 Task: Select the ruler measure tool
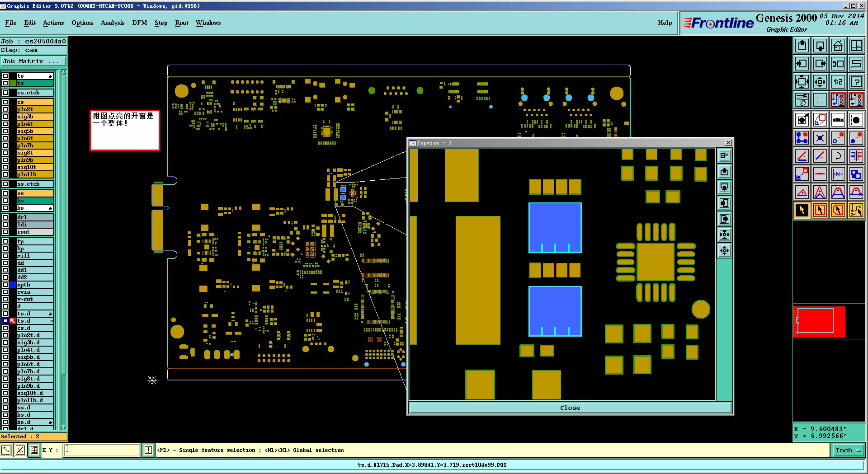838,120
